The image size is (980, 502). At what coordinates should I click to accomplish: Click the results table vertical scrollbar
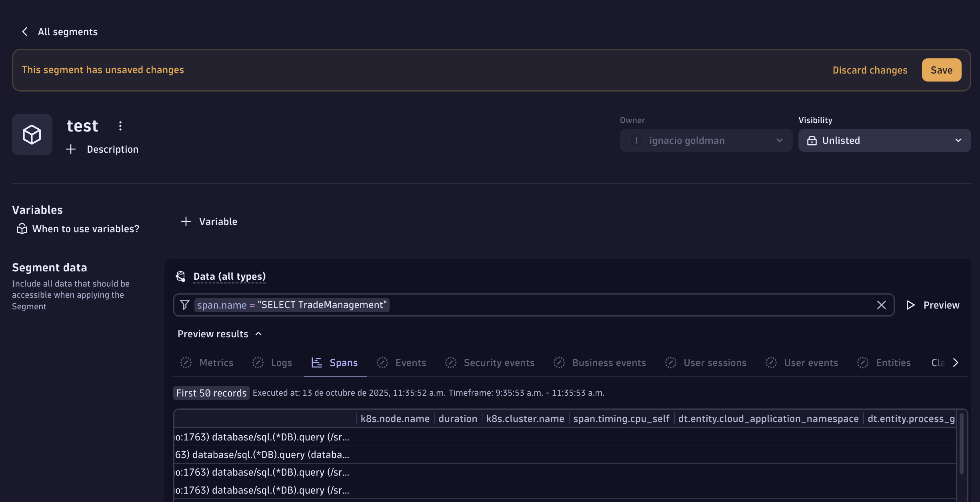point(961,444)
